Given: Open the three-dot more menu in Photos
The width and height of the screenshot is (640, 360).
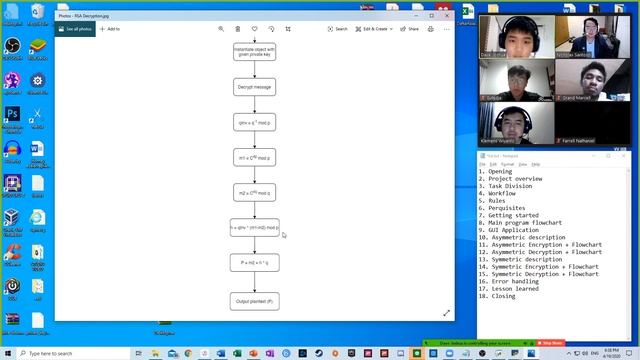Looking at the screenshot, I should click(x=447, y=29).
